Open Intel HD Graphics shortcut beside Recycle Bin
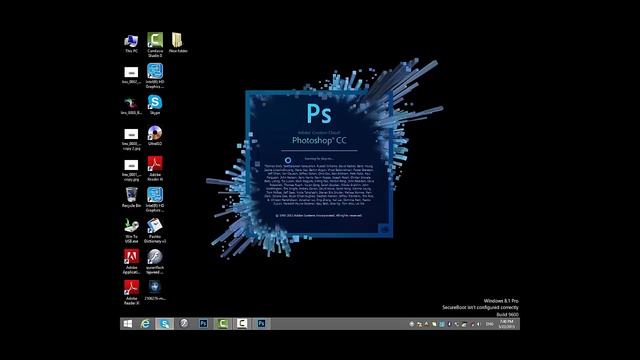Viewport: 640px width, 360px height. [x=155, y=199]
